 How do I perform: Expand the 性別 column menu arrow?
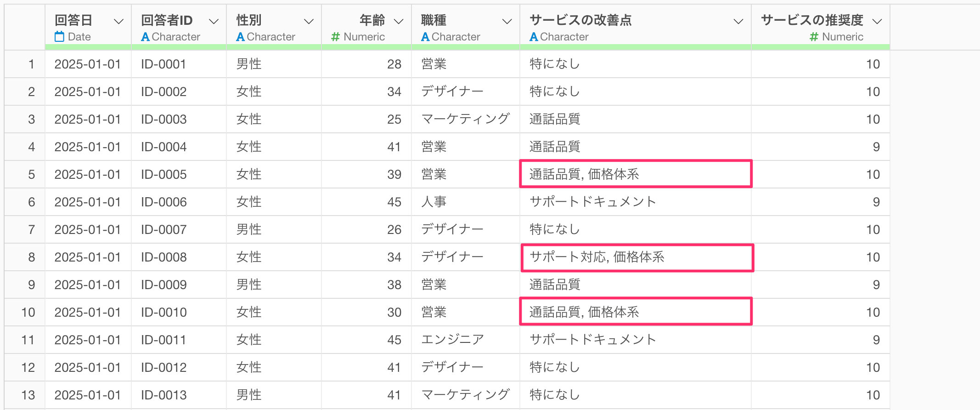[309, 22]
